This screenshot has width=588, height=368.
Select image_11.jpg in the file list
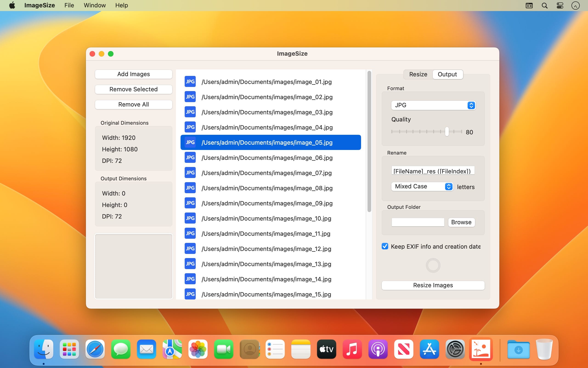(x=271, y=233)
